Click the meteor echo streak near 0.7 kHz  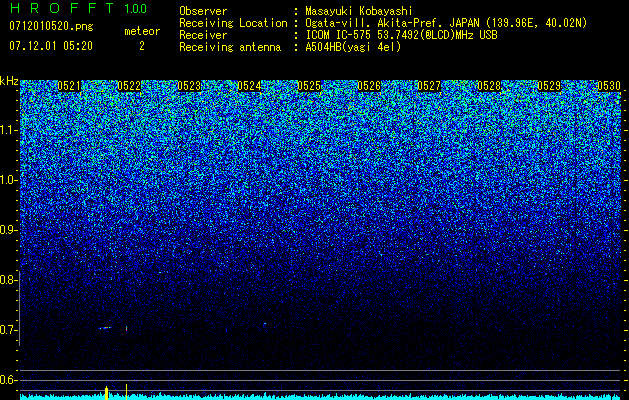point(105,328)
